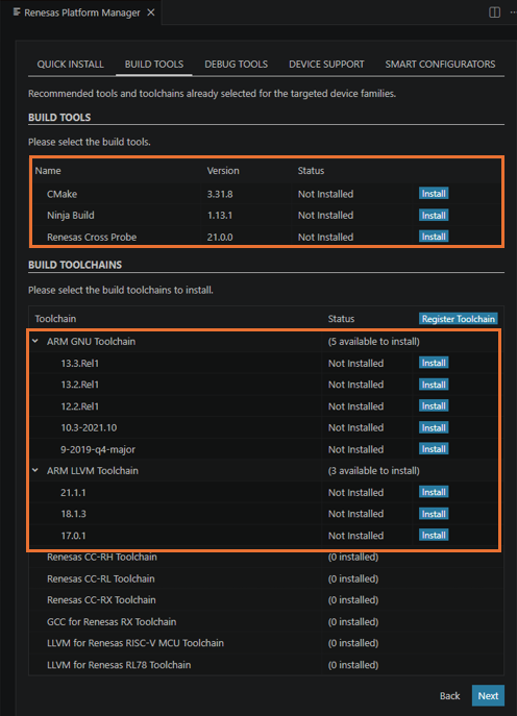Click the Version column header
This screenshot has height=716, width=517.
[x=223, y=171]
